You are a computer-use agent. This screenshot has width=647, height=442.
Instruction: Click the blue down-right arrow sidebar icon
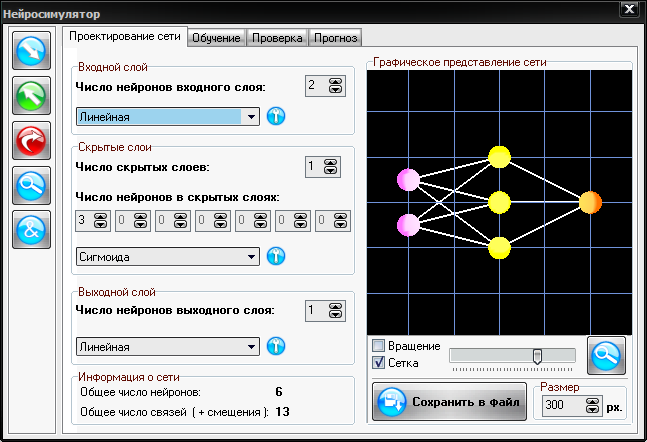click(32, 51)
